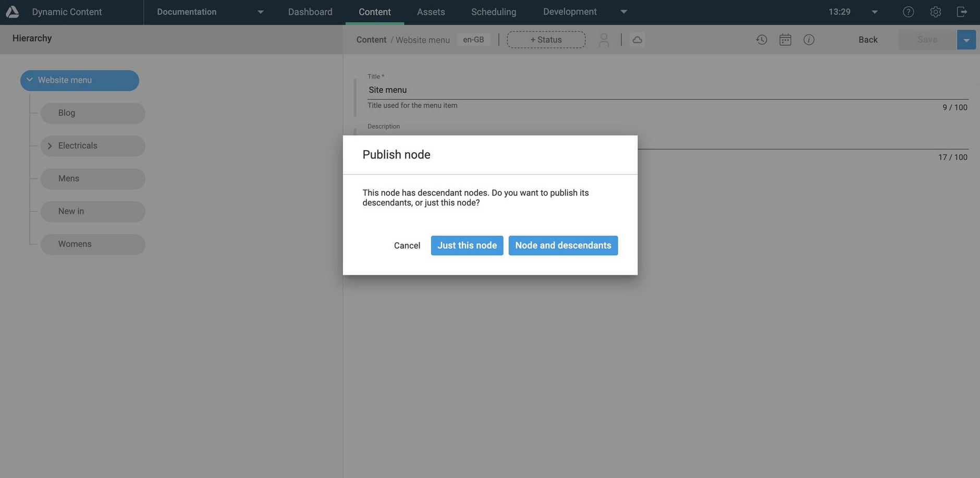Image resolution: width=980 pixels, height=478 pixels.
Task: Choose Just this node to publish
Action: point(467,245)
